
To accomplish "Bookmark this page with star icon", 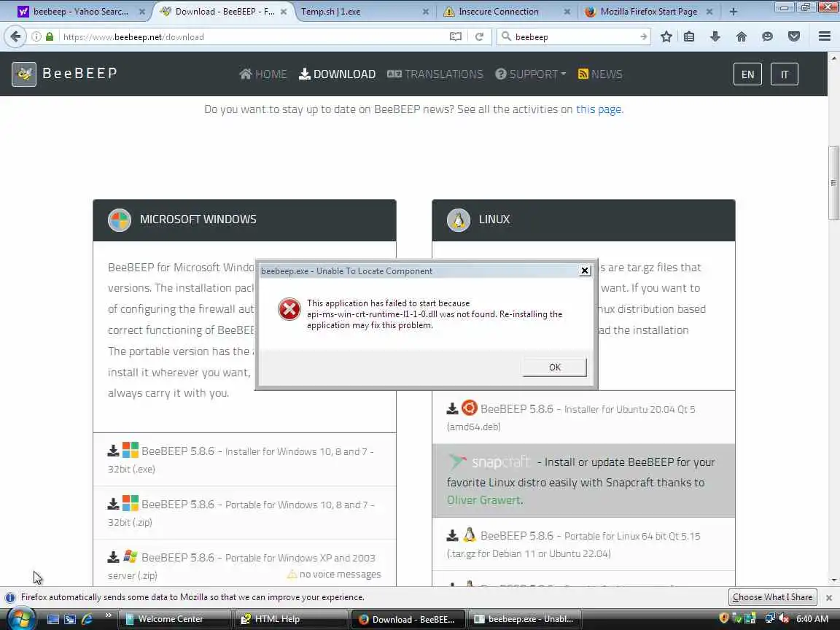I will coord(666,36).
